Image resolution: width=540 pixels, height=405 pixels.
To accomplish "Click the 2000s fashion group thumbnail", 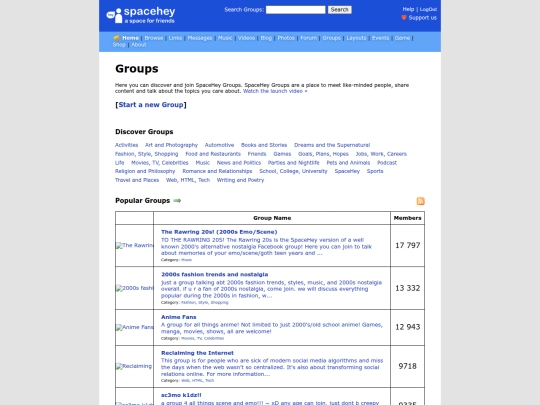I will click(134, 288).
